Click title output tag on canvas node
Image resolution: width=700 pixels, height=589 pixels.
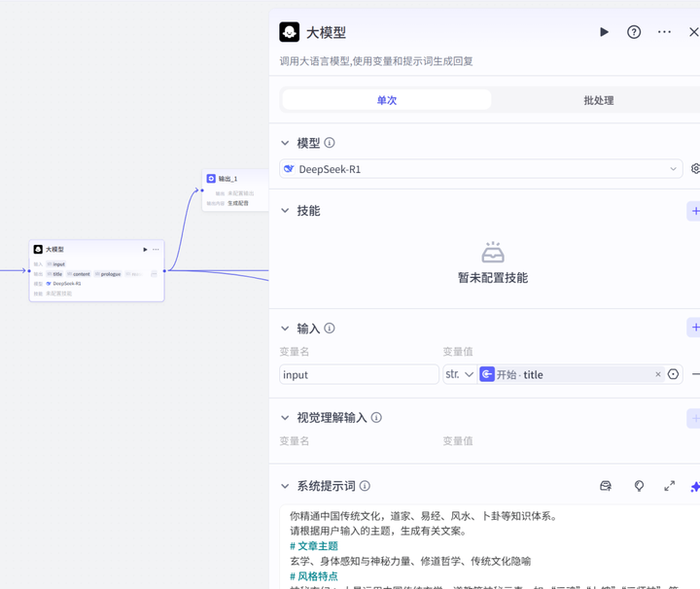[x=54, y=274]
